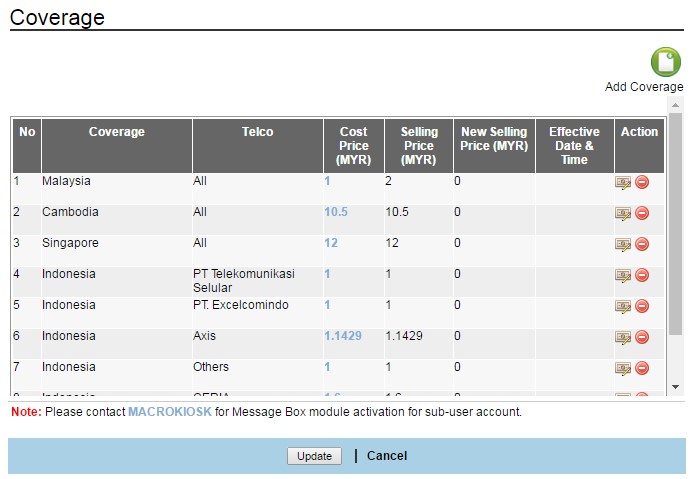Delete the Singapore coverage row
The width and height of the screenshot is (692, 479).
point(642,244)
